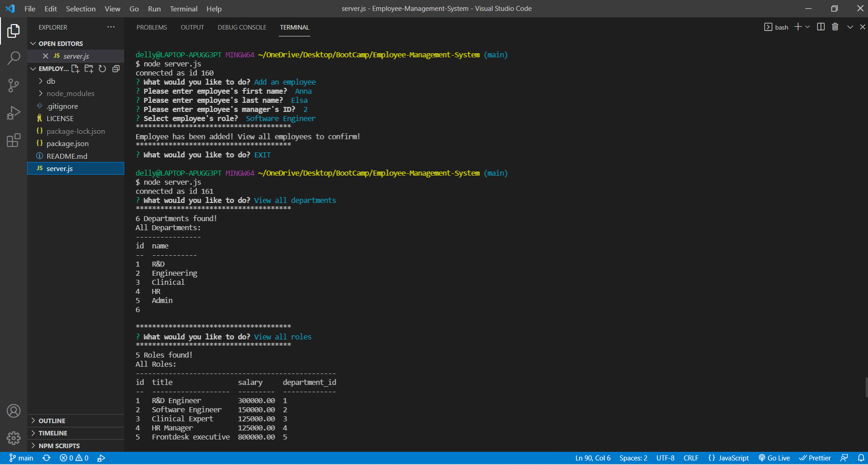
Task: Create a new file in the Explorer
Action: 76,69
